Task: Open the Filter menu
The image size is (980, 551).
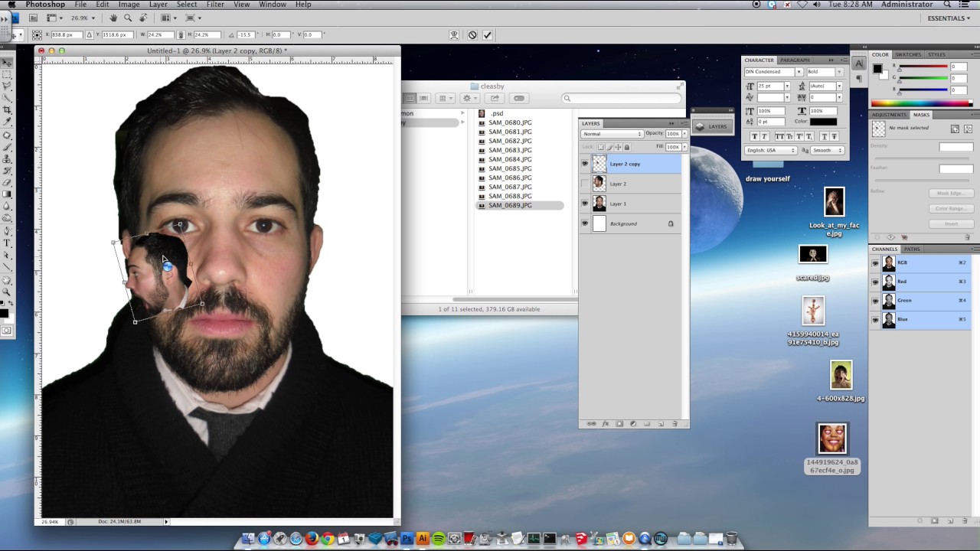Action: click(215, 5)
